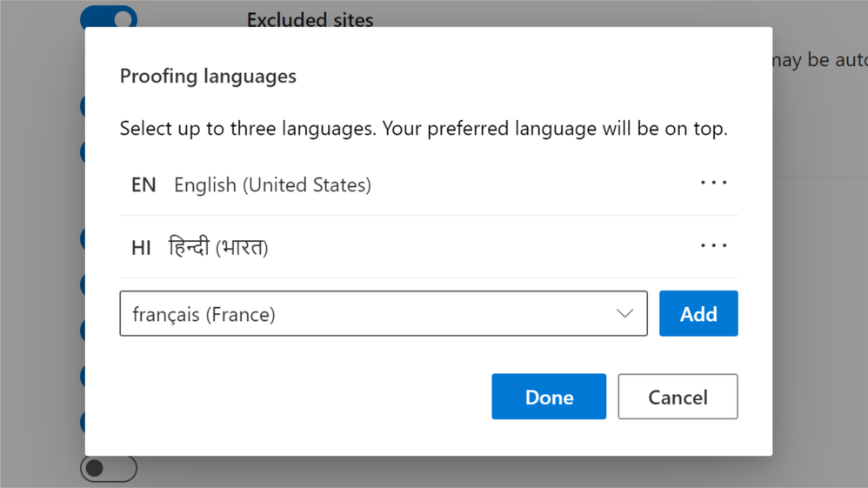This screenshot has width=868, height=488.
Task: Click the 'may be auto' text behind dialog
Action: (x=819, y=61)
